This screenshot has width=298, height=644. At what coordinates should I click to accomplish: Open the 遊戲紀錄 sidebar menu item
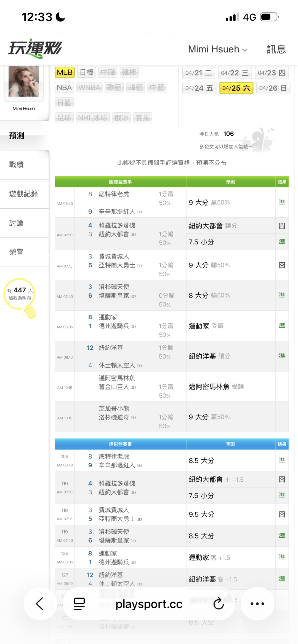pos(24,194)
